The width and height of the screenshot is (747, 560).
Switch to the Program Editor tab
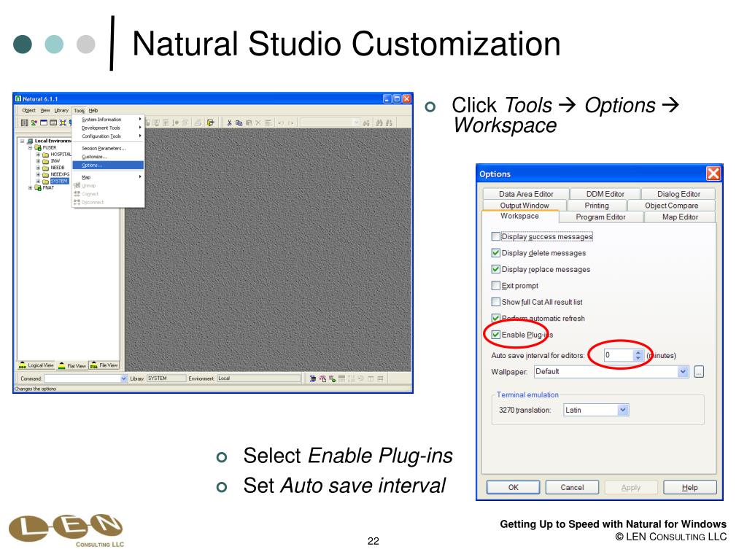pyautogui.click(x=600, y=217)
